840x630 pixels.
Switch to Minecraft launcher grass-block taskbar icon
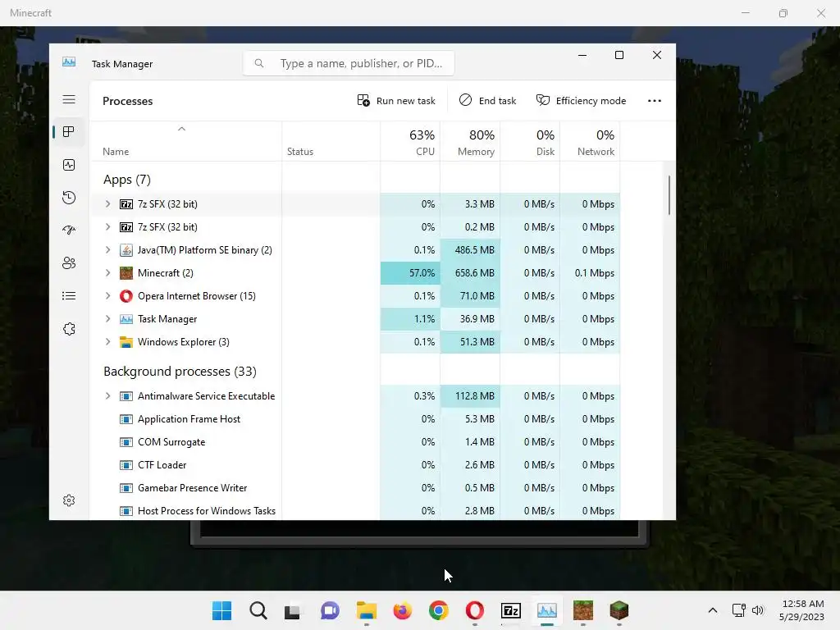[619, 610]
